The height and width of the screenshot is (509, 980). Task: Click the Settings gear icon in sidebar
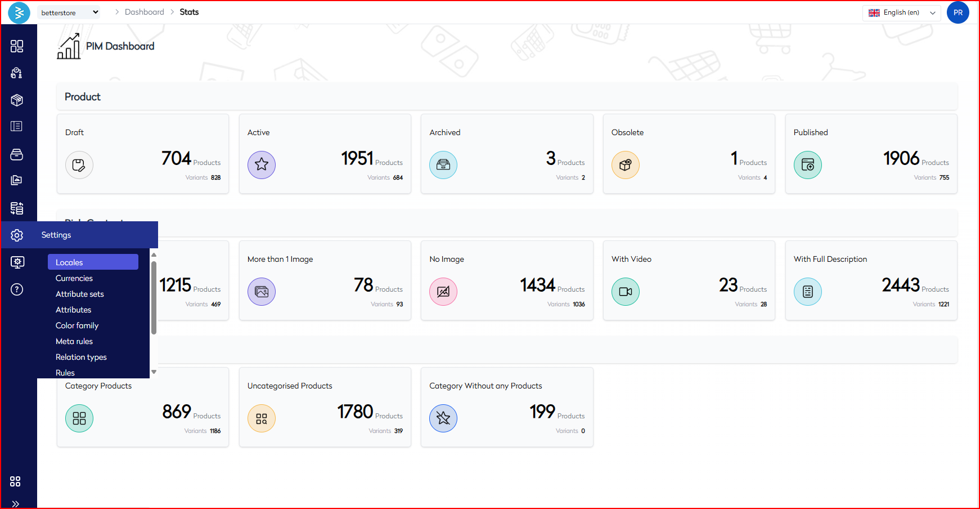click(x=17, y=235)
